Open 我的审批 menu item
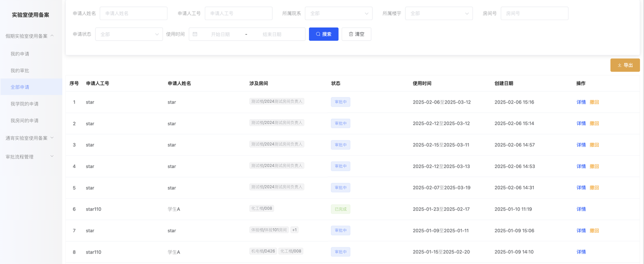This screenshot has width=644, height=264. coord(31,70)
